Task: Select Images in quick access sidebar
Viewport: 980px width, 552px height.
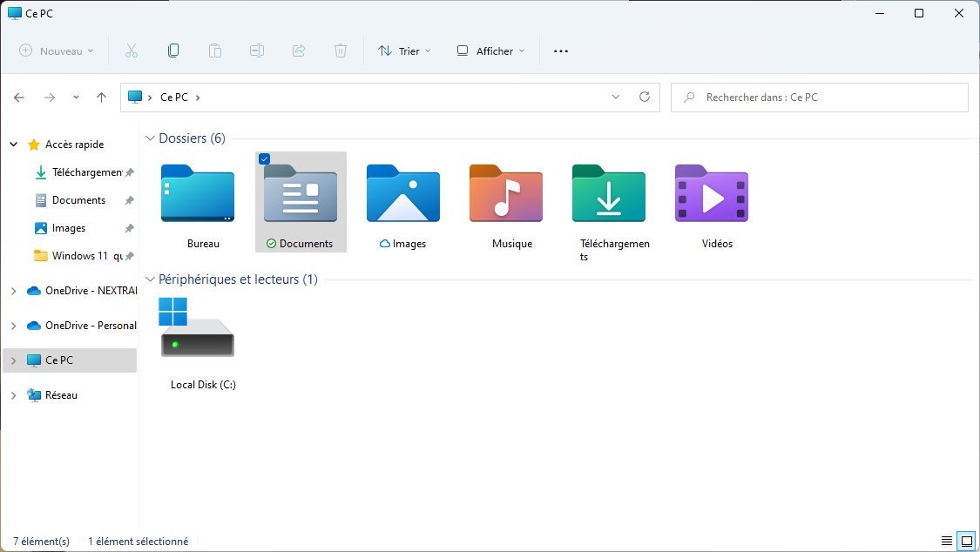Action: (x=68, y=228)
